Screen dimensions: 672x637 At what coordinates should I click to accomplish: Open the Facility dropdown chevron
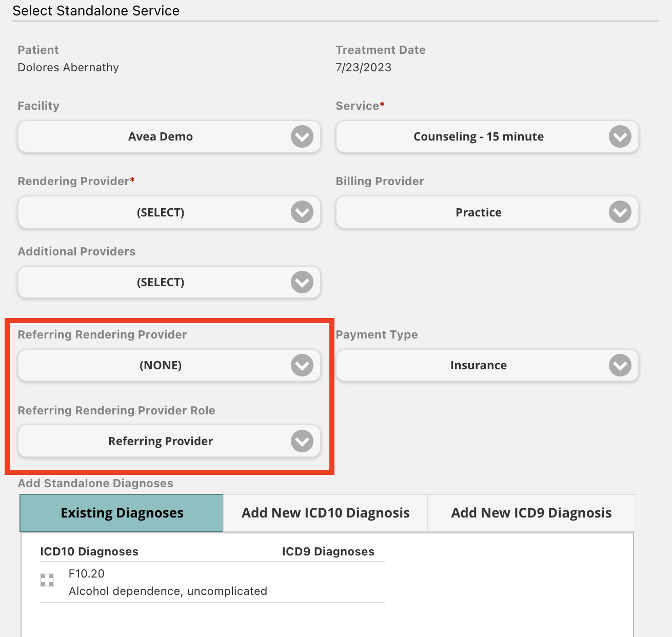point(302,136)
